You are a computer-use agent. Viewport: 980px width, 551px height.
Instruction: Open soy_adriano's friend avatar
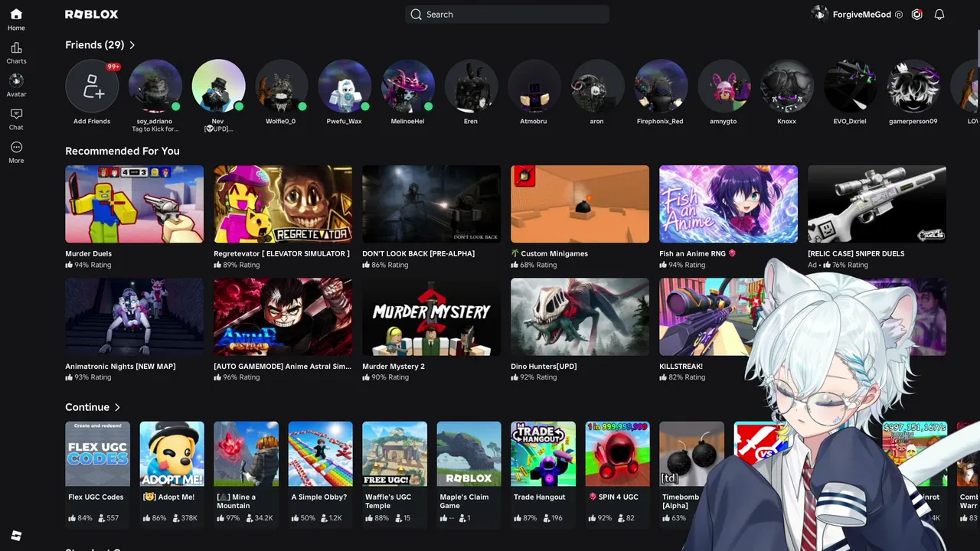click(155, 86)
